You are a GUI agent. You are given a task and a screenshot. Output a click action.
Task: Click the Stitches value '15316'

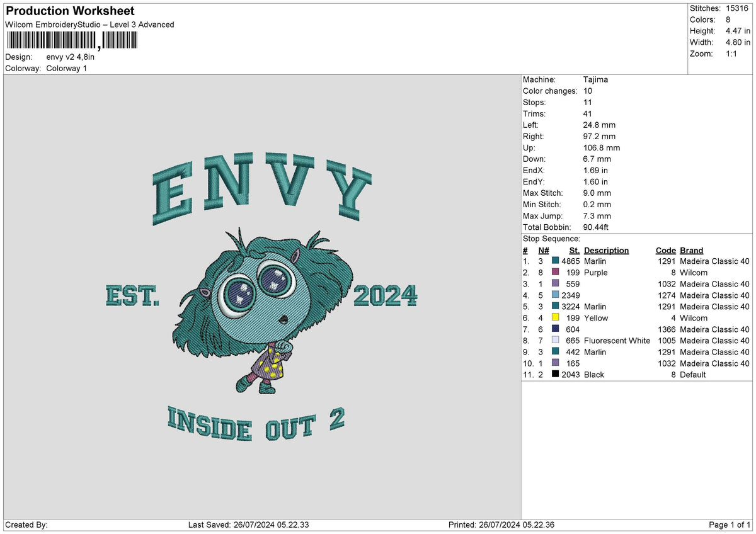pyautogui.click(x=737, y=8)
